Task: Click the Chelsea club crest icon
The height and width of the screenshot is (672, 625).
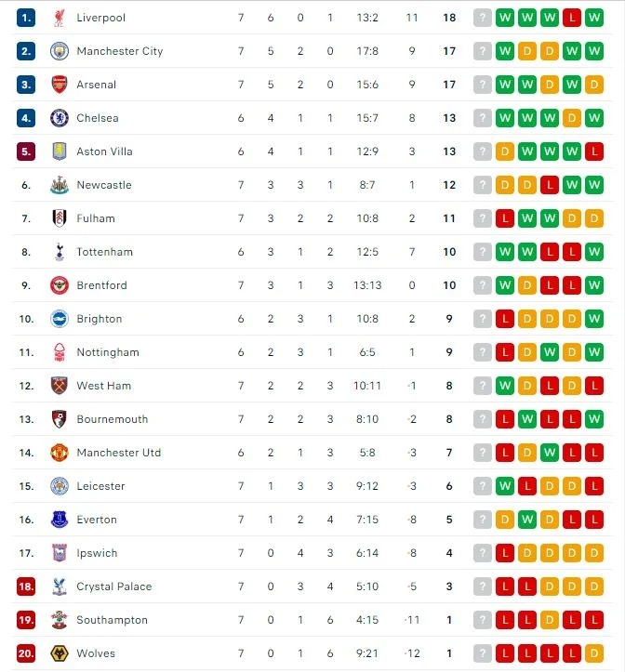Action: 60,118
